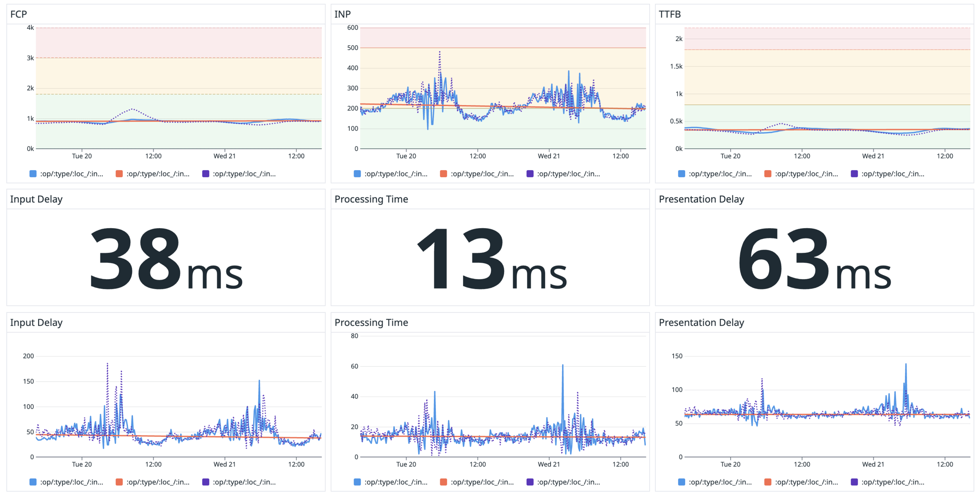Click Tue 20 time marker on FCP chart

click(x=82, y=156)
